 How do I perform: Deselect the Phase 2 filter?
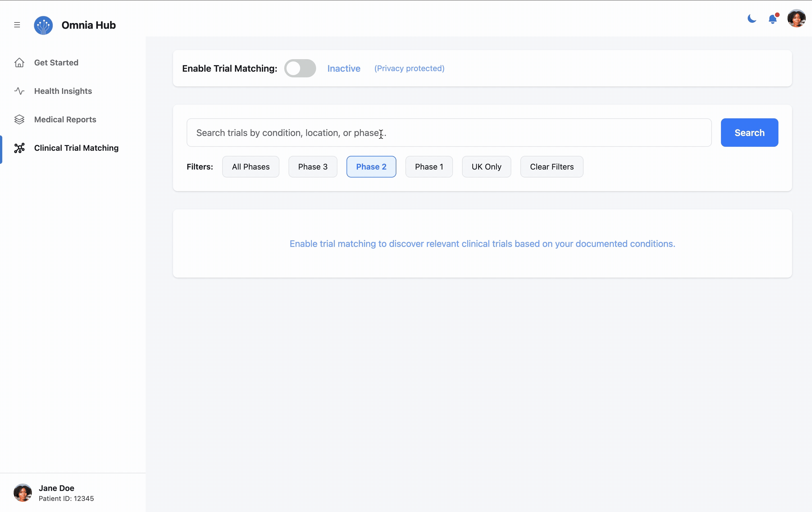[x=371, y=166]
